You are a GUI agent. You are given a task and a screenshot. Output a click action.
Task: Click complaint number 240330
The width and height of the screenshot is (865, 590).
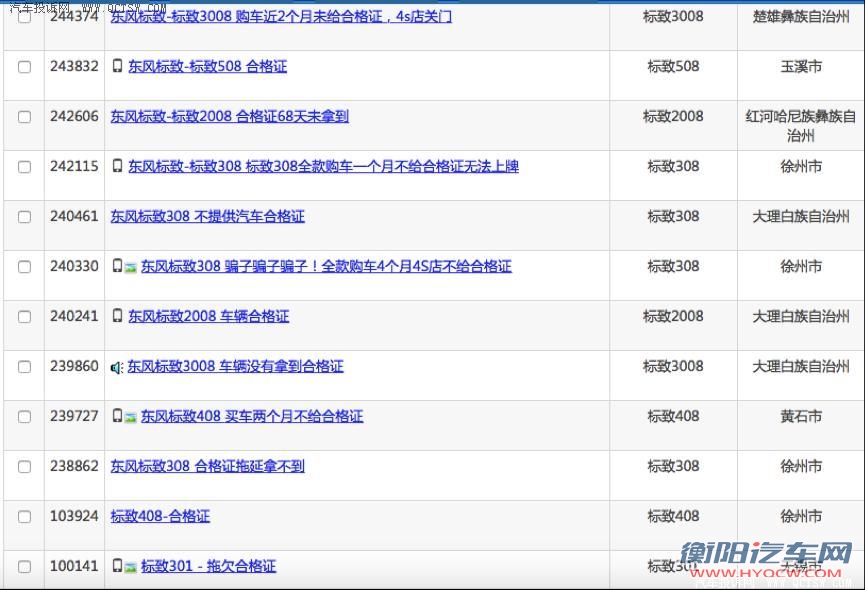click(74, 266)
